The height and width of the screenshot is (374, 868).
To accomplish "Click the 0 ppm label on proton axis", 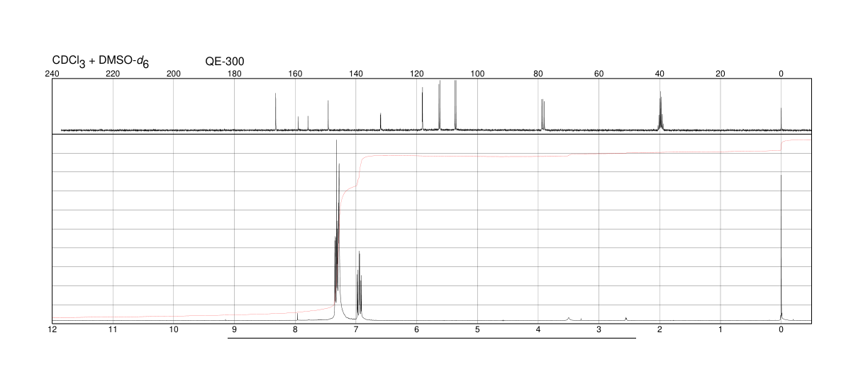I will point(781,330).
